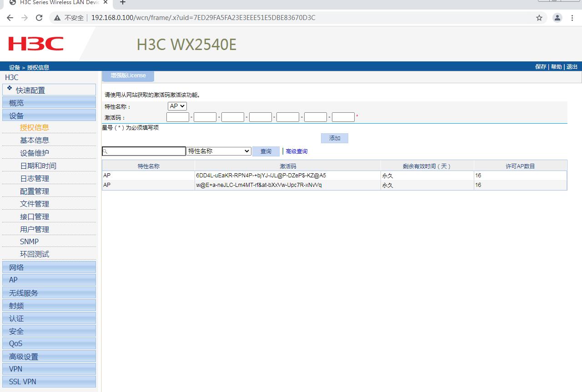Focus the seventh 激活码 input box
Image resolution: width=582 pixels, height=392 pixels.
pos(343,117)
